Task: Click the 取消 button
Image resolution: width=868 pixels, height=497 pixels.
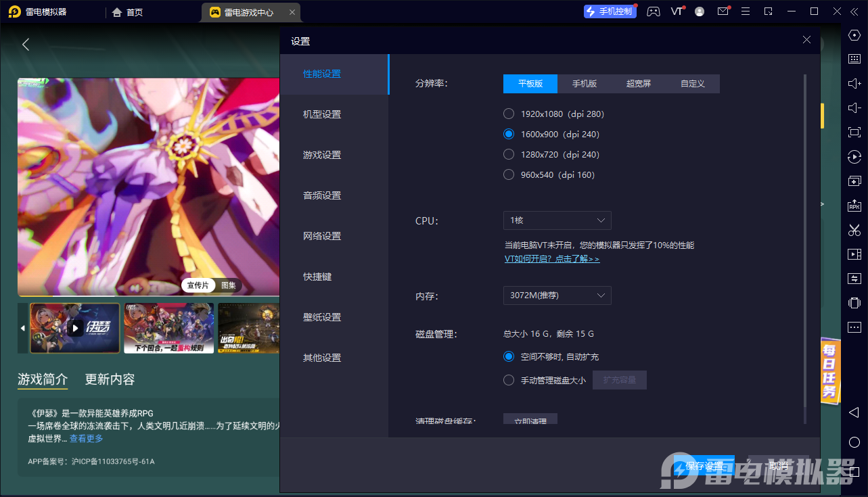Action: pyautogui.click(x=779, y=466)
